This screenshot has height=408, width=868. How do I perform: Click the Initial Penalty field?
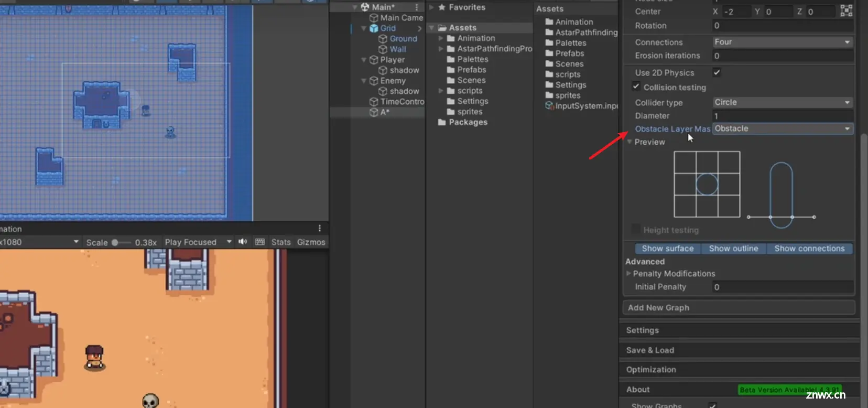click(x=783, y=287)
